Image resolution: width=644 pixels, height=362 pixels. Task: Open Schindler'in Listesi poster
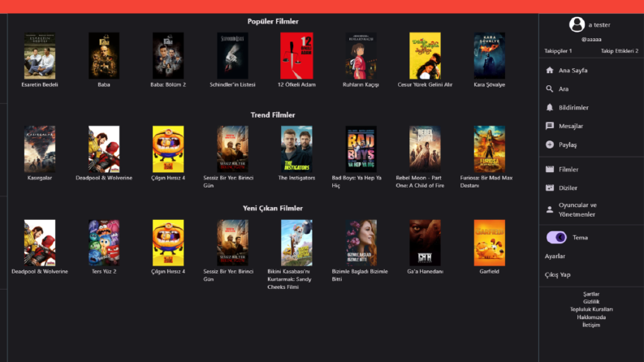click(x=232, y=56)
